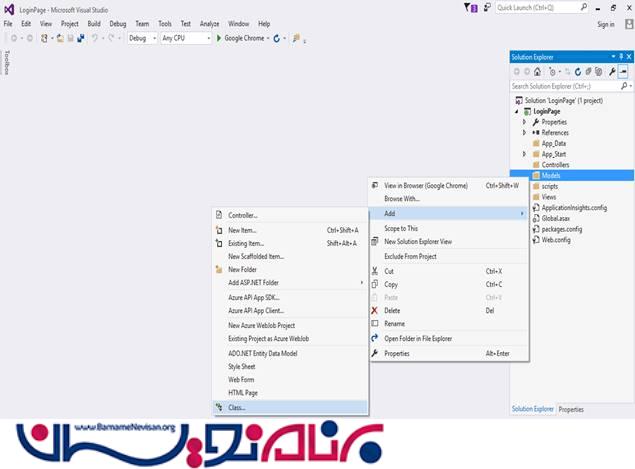Select ADO.NET Entity Data Model
Image resolution: width=635 pixels, height=469 pixels.
pyautogui.click(x=290, y=353)
